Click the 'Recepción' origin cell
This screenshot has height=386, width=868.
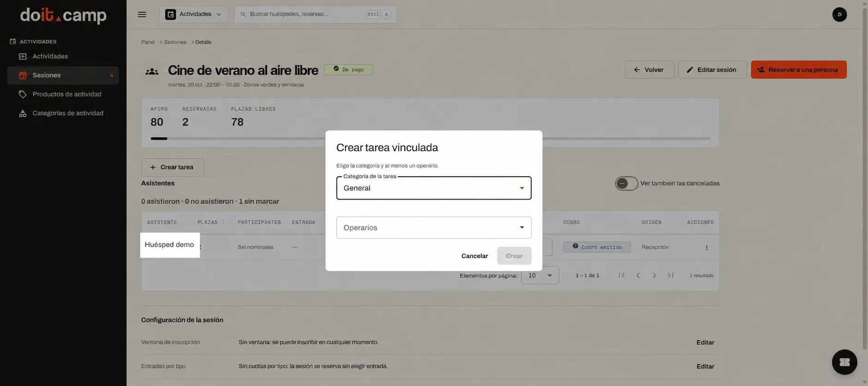(655, 247)
